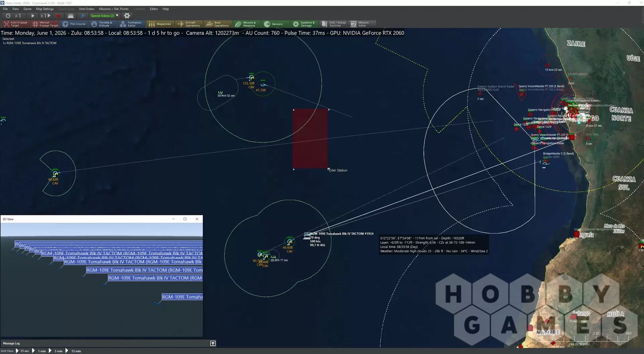Image resolution: width=644 pixels, height=354 pixels.
Task: Open the Formation Editor
Action: (131, 24)
